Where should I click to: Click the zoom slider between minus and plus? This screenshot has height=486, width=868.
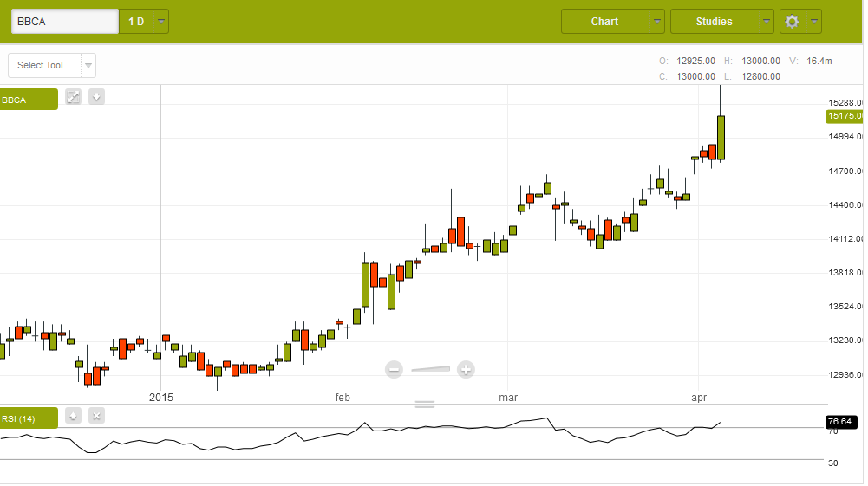click(430, 370)
